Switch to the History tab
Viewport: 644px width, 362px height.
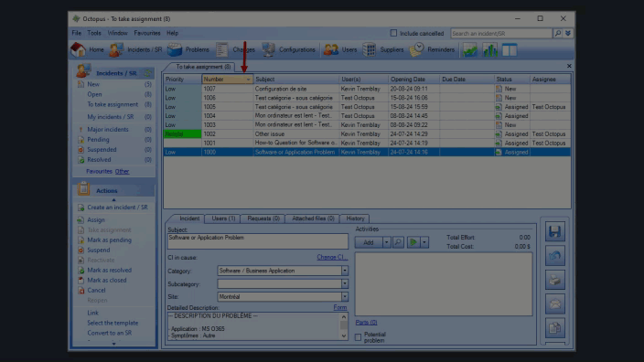(x=355, y=218)
